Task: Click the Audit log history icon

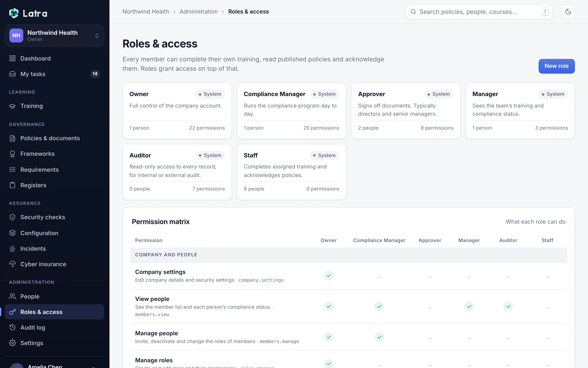Action: click(12, 327)
